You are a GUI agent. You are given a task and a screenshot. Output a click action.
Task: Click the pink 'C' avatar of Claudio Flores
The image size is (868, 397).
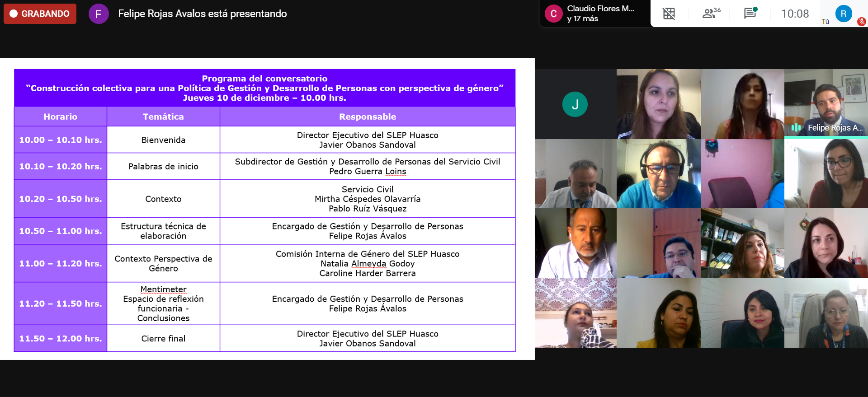tap(553, 14)
